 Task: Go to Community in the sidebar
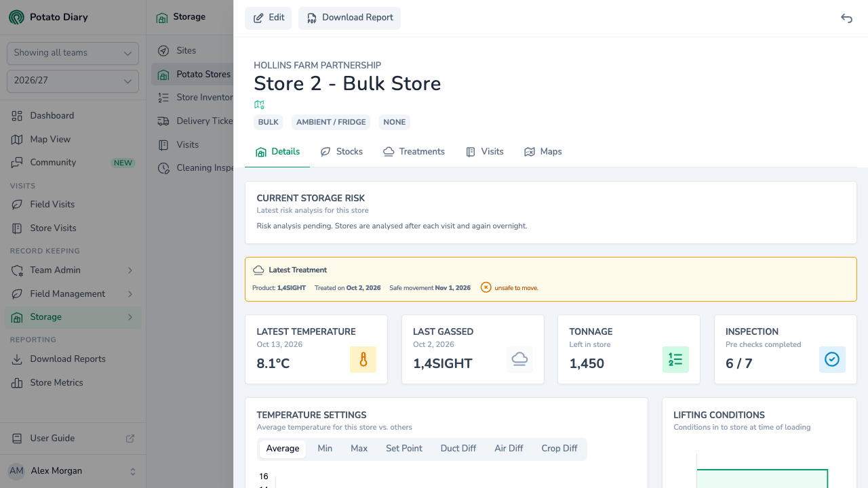73,163
